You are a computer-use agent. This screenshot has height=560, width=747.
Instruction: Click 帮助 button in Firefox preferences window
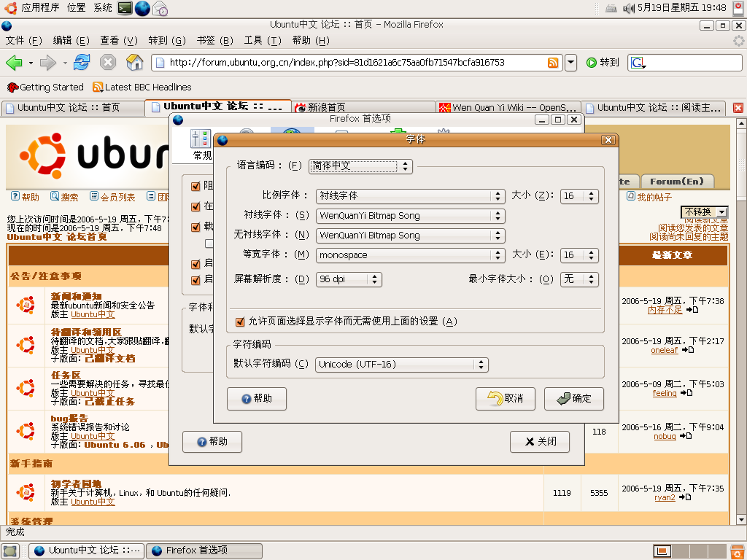click(212, 442)
